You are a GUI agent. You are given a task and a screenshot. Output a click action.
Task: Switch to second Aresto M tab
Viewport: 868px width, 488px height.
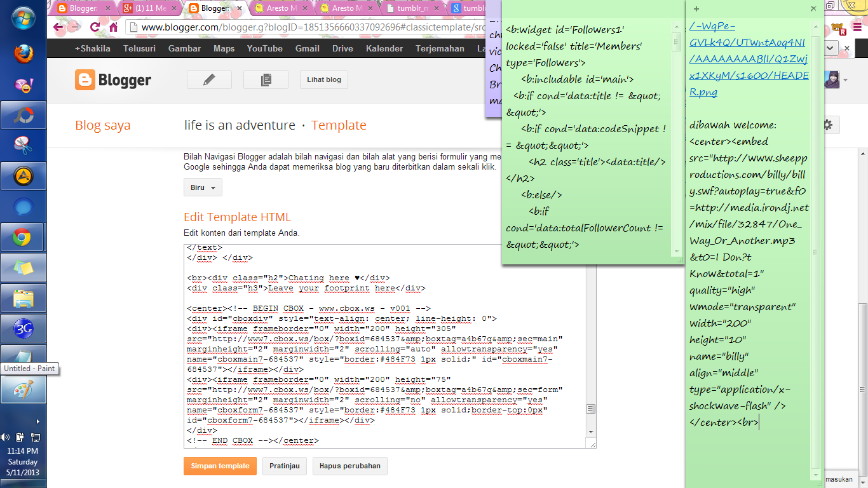coord(346,8)
